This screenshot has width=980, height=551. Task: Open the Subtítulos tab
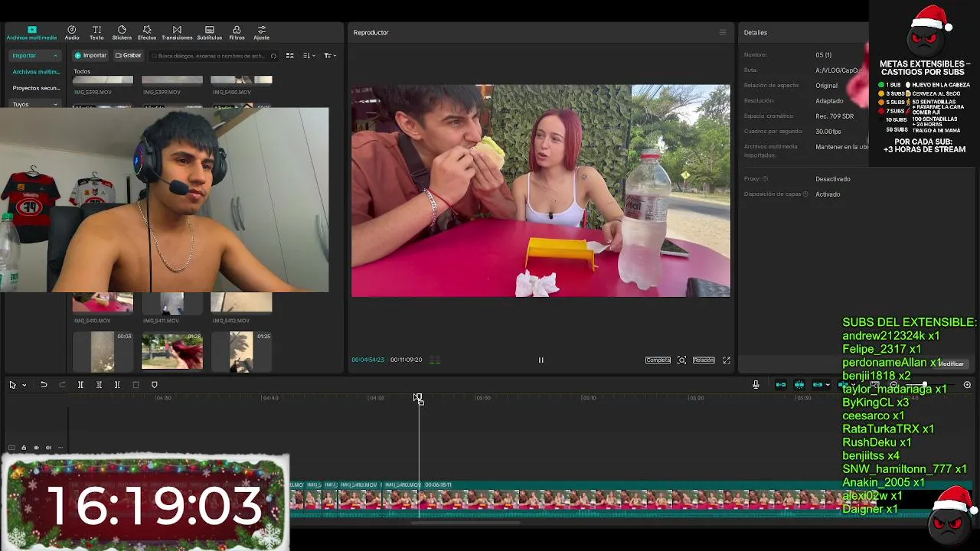(209, 33)
